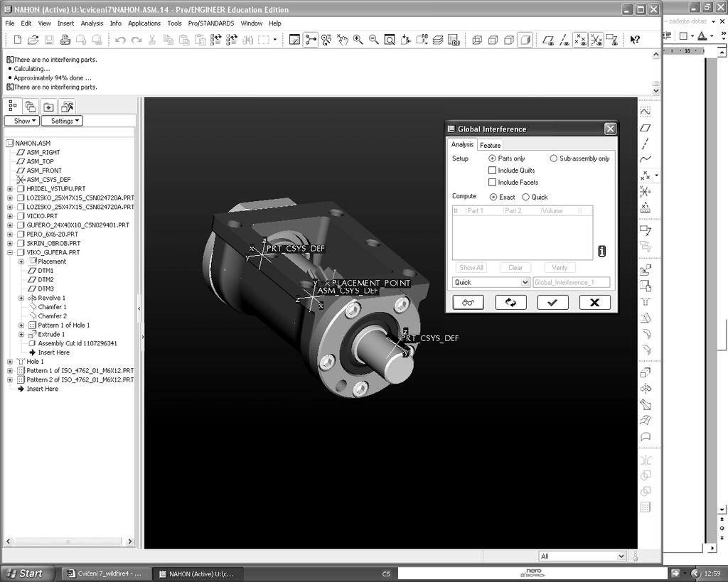The height and width of the screenshot is (582, 728).
Task: Open the selection filter All dropdown
Action: click(583, 556)
